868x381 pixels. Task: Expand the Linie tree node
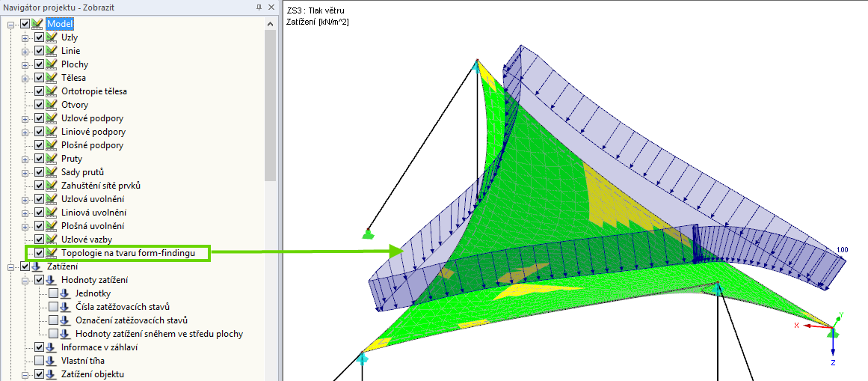(25, 51)
